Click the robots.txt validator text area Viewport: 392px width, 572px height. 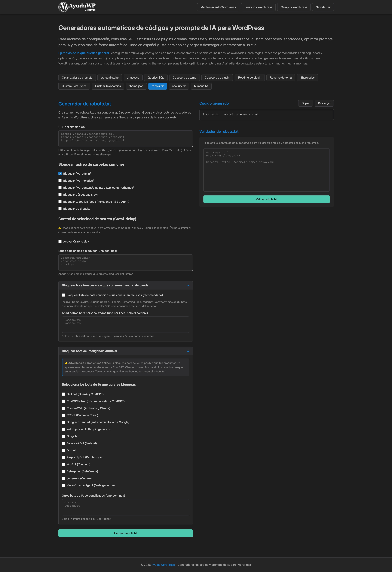266,170
